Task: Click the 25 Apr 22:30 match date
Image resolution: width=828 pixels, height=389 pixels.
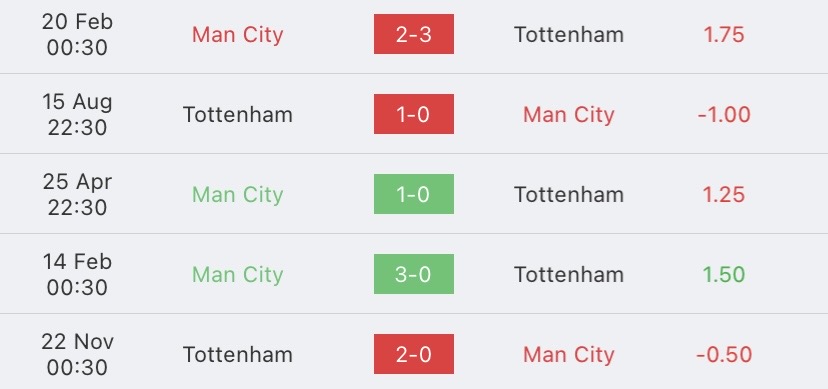Action: point(77,194)
